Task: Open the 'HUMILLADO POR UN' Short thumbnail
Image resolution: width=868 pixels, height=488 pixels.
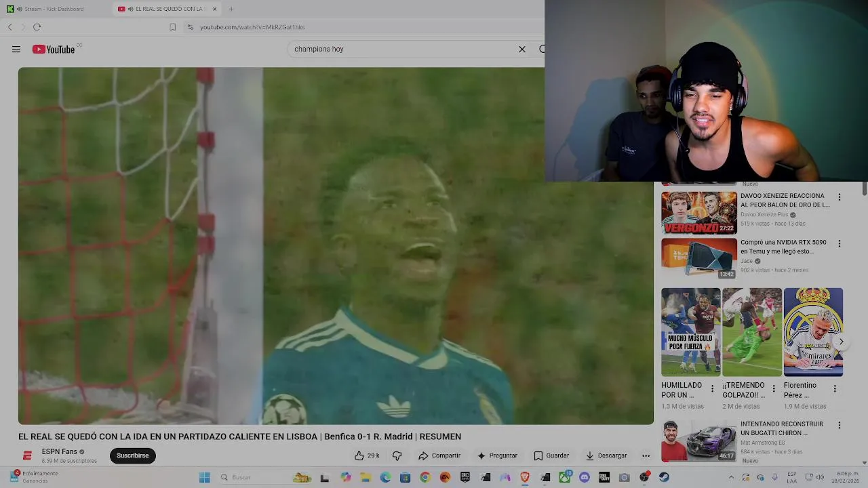Action: (x=691, y=332)
